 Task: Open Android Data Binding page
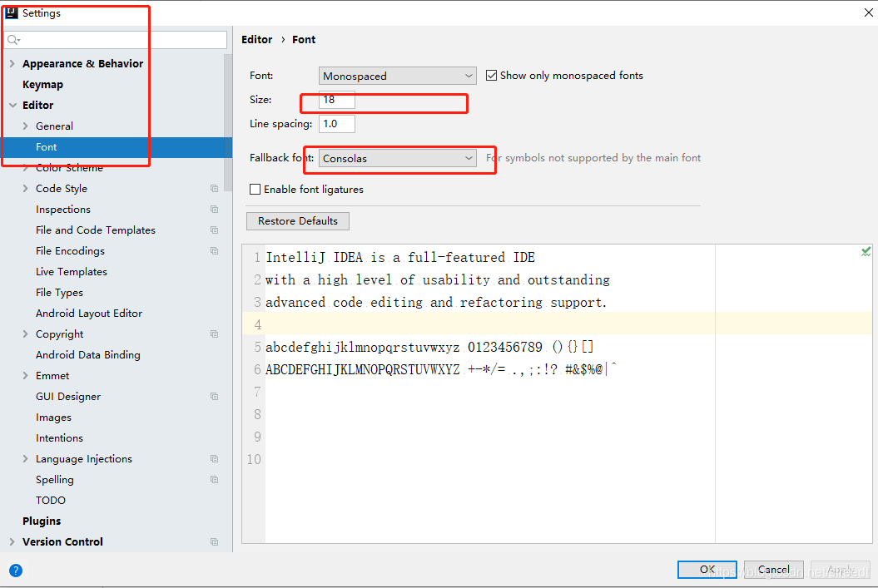click(x=88, y=354)
